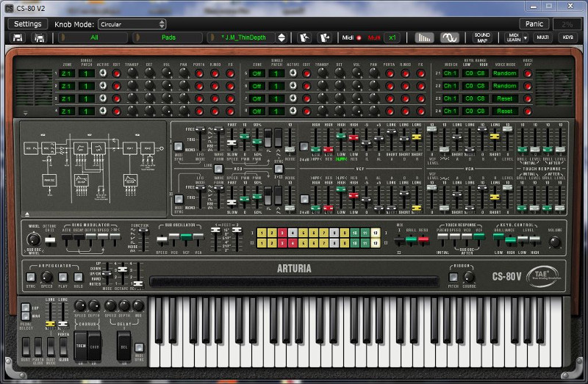Toggle the EXP pedal select button
588x384 pixels.
[26, 308]
